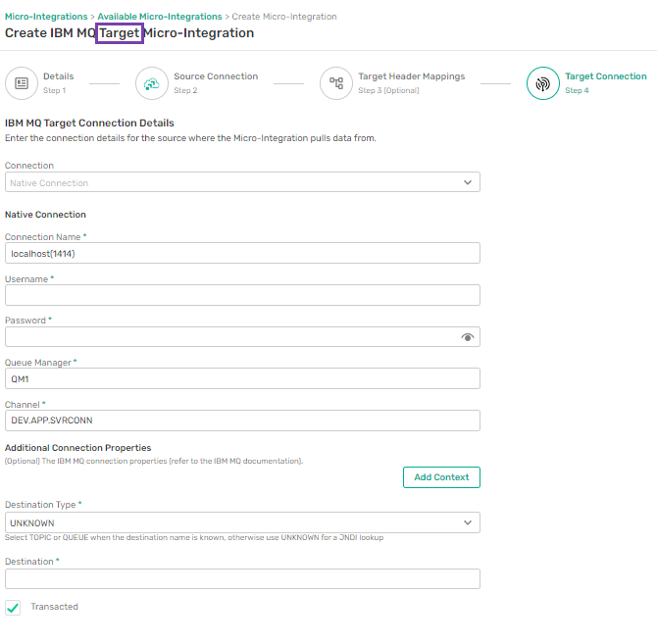Screen dimensions: 657x644
Task: Click the Add Context button
Action: [441, 477]
